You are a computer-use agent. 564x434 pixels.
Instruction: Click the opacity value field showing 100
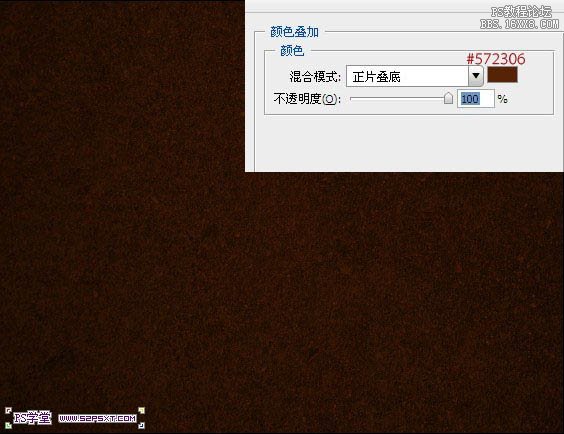click(476, 99)
